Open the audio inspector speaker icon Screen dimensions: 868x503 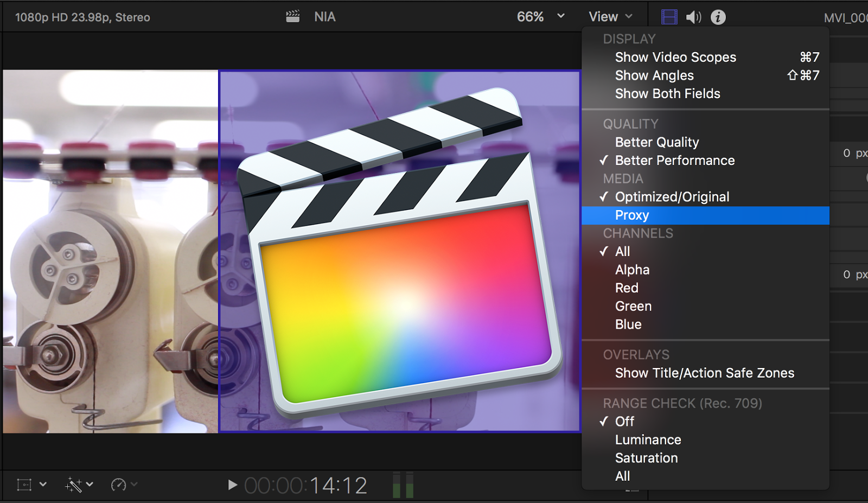pyautogui.click(x=693, y=17)
